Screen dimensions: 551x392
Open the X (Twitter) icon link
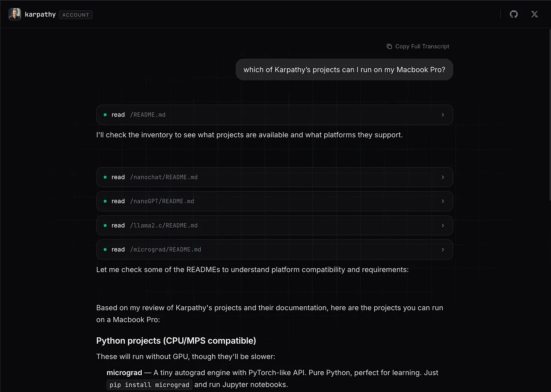[x=534, y=14]
